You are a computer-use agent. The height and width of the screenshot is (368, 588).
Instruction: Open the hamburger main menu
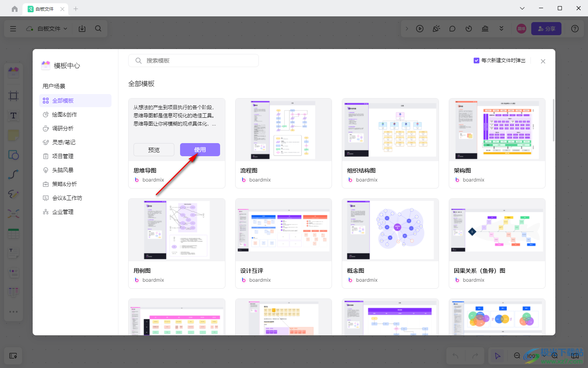coord(13,29)
